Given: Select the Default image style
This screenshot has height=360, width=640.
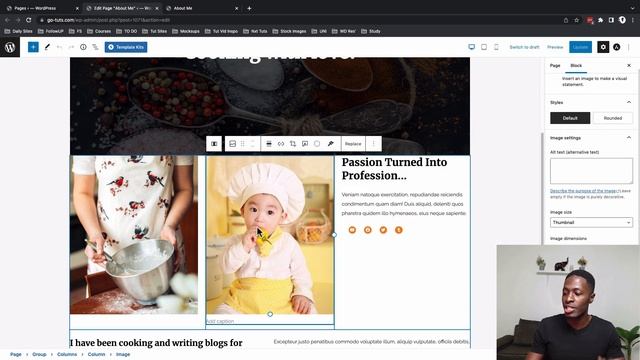Looking at the screenshot, I should tap(570, 118).
